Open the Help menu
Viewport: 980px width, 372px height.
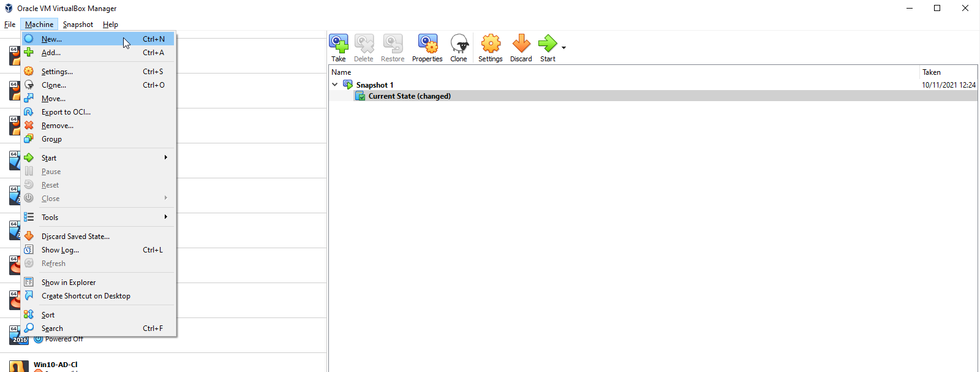point(110,25)
